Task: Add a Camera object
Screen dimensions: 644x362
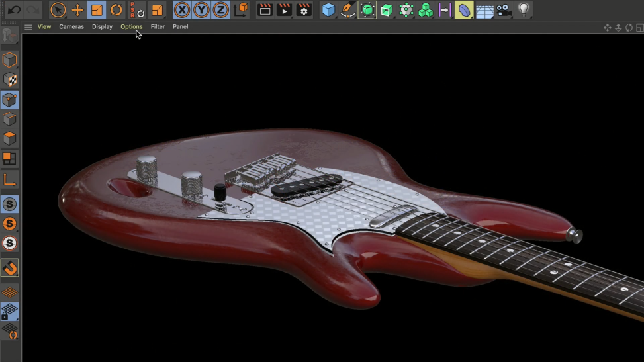Action: click(x=504, y=10)
